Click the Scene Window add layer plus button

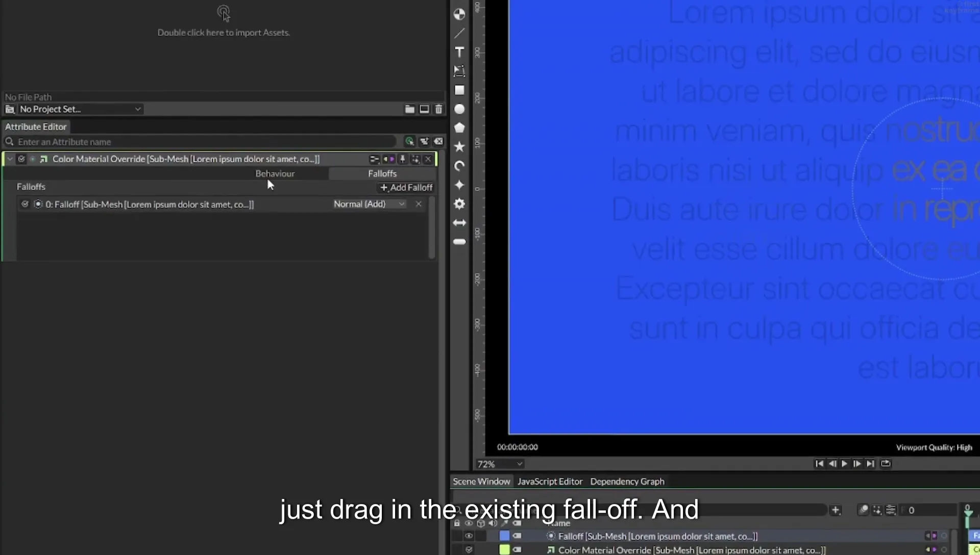(x=836, y=510)
